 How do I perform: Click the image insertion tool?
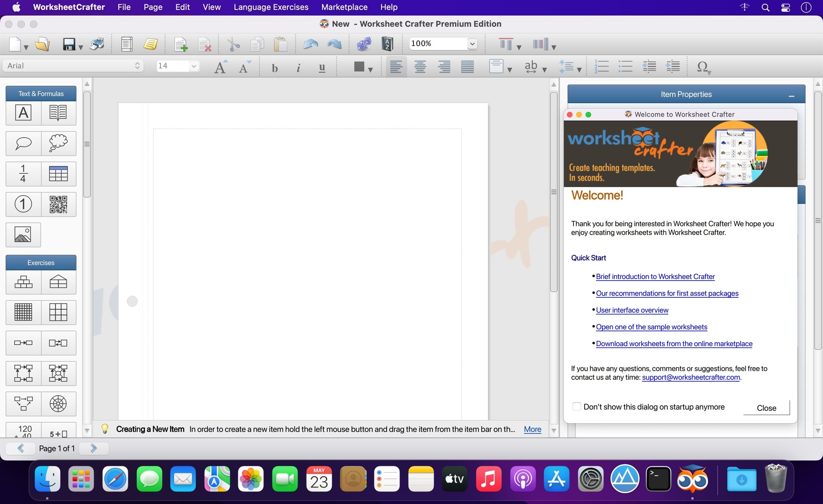23,233
